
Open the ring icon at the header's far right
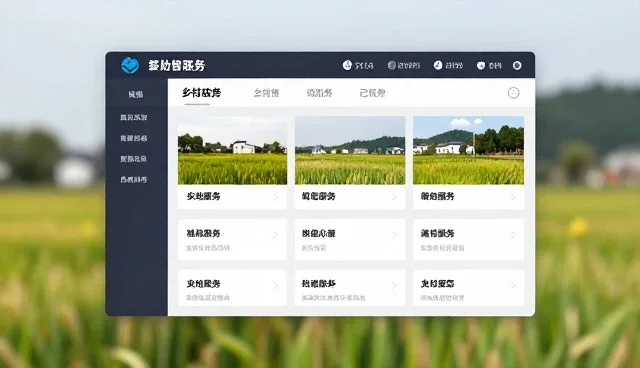click(517, 66)
